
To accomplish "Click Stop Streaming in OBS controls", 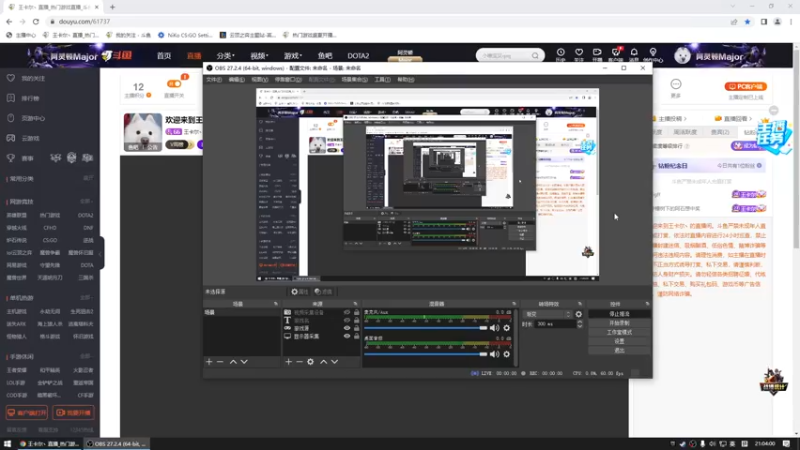I will pyautogui.click(x=619, y=314).
